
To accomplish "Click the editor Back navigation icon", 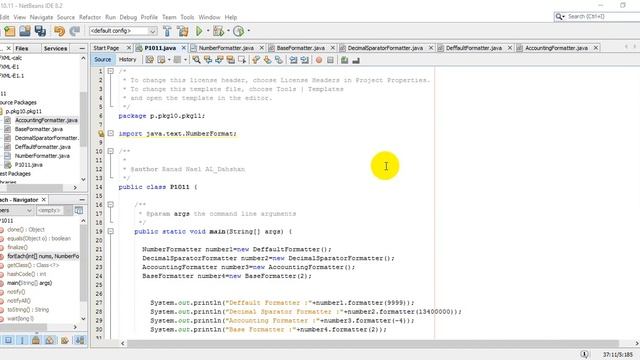I will 162,60.
